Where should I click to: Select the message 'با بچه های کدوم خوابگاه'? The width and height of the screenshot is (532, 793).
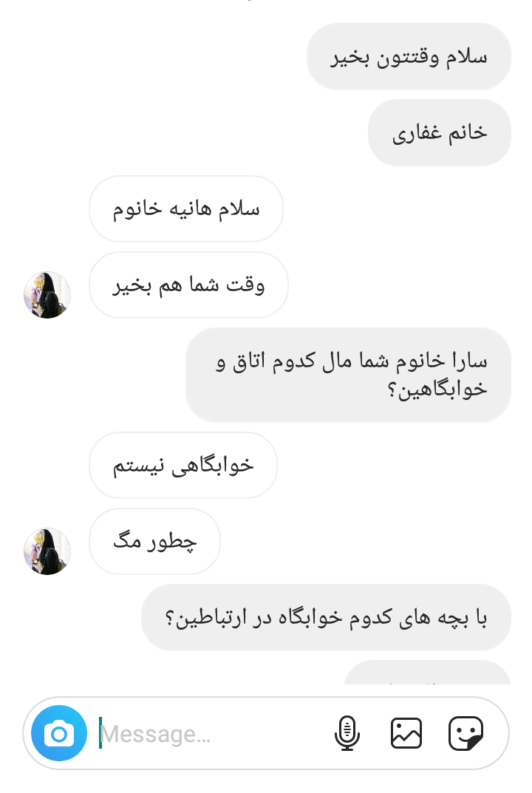point(326,618)
